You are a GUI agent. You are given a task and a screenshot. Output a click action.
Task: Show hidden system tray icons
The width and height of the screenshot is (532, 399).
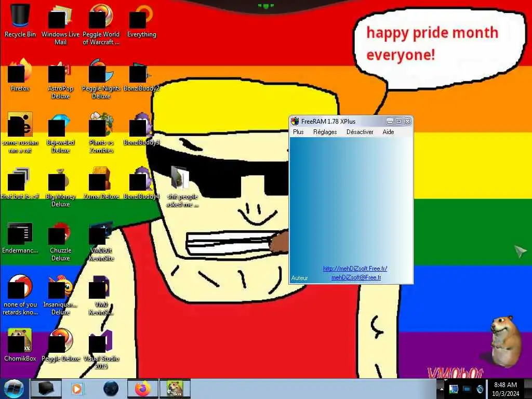pos(442,389)
